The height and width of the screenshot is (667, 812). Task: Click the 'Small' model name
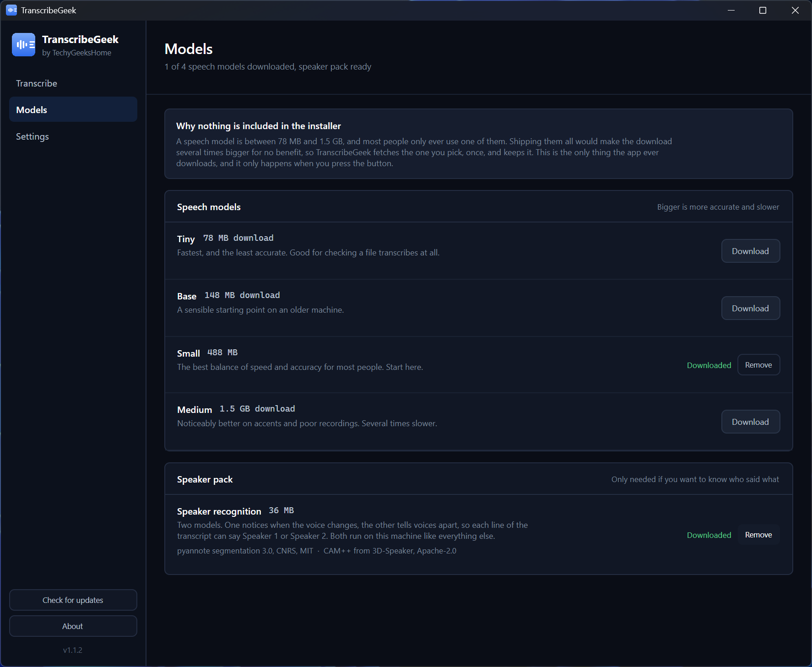[x=189, y=353]
